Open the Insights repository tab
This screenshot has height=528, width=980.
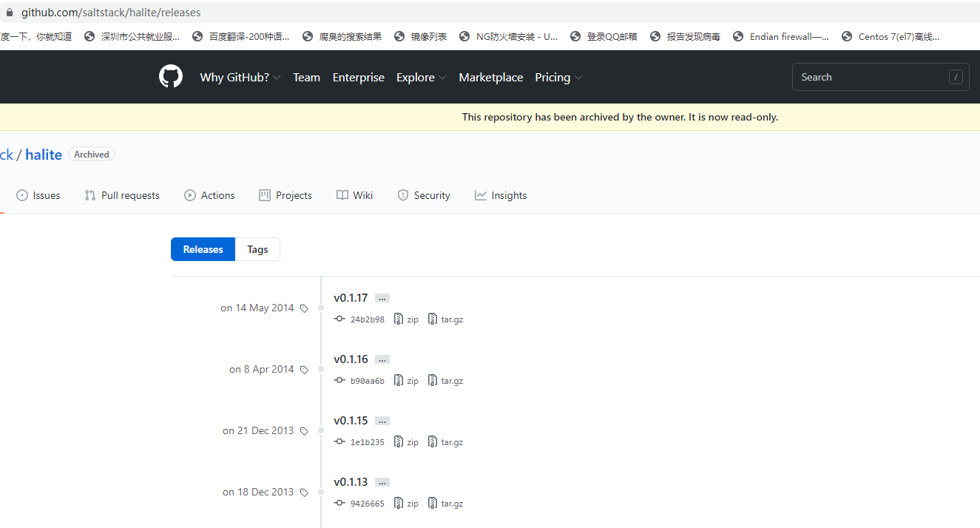(501, 195)
